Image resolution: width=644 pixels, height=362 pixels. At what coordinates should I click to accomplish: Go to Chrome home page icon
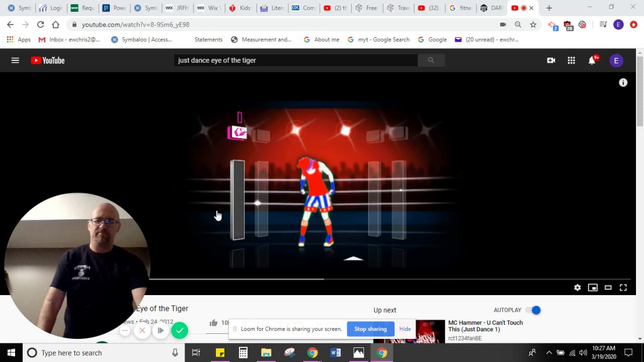click(55, 24)
